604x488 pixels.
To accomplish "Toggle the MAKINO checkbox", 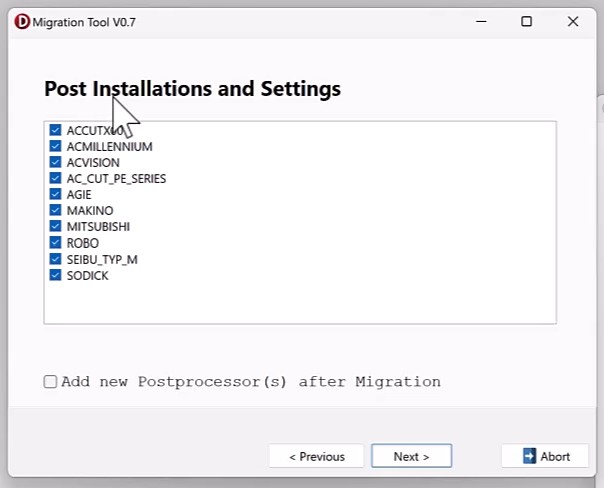I will click(55, 210).
